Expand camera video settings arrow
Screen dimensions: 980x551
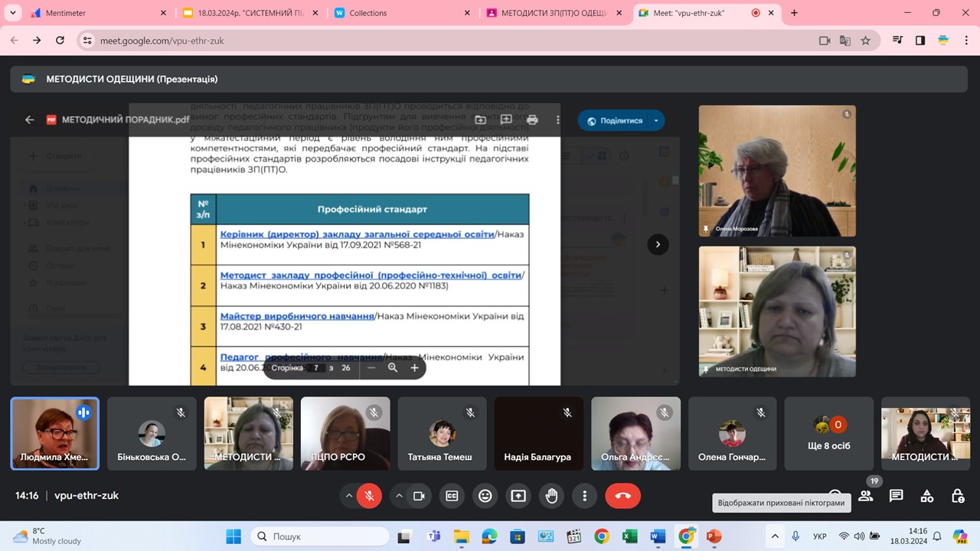pyautogui.click(x=399, y=496)
